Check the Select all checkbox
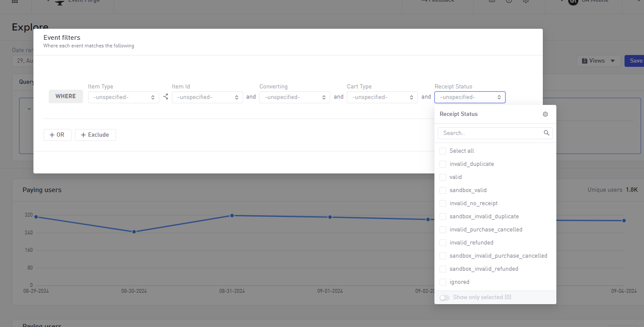Screen dimensions: 644x327 coord(443,151)
